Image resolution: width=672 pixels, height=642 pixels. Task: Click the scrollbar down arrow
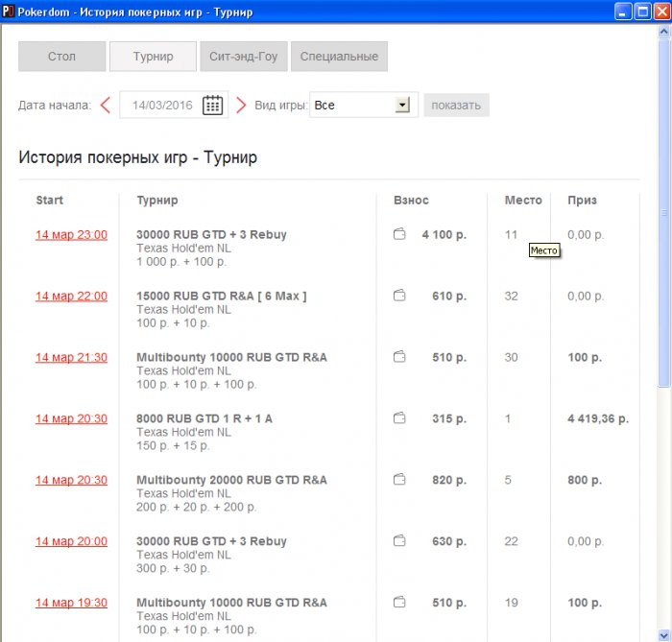coord(664,634)
